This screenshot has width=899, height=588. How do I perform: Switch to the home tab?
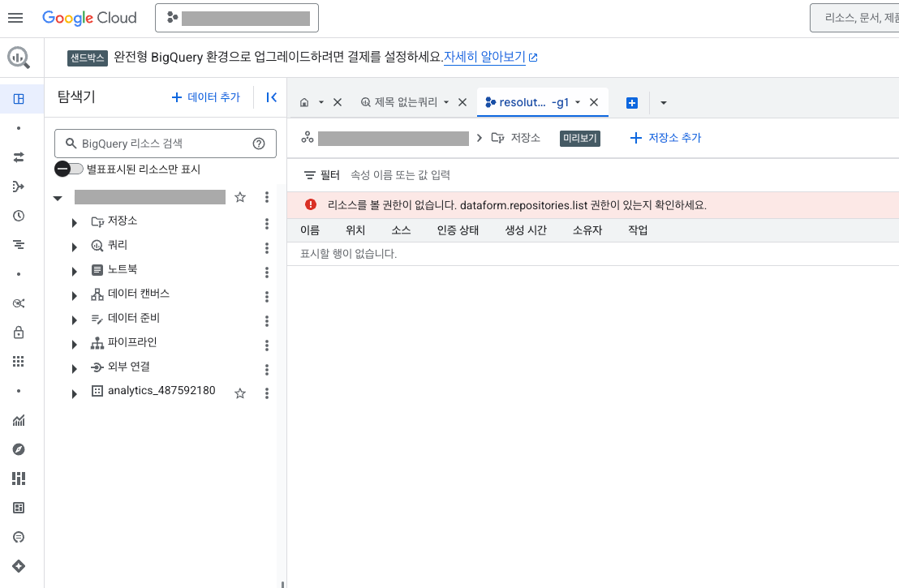point(304,102)
